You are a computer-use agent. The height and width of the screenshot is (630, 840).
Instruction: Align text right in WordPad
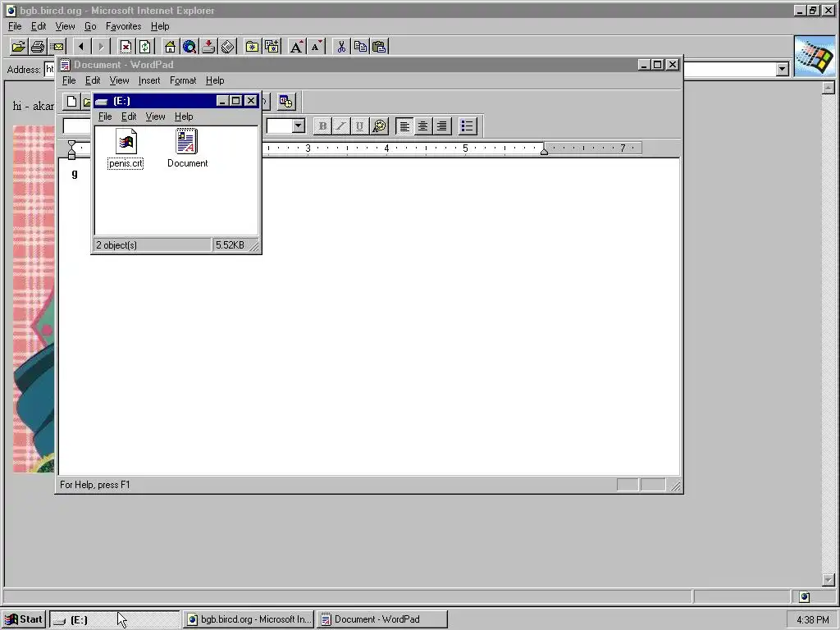pyautogui.click(x=441, y=126)
